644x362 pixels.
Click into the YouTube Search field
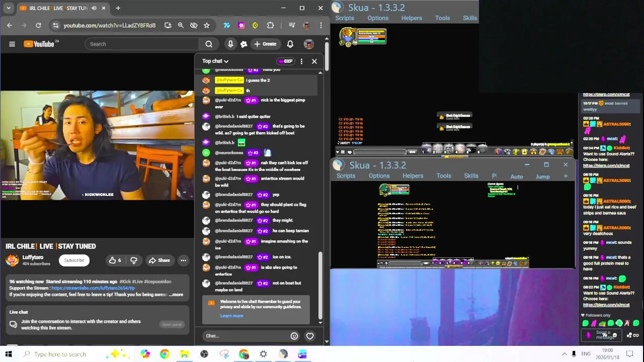coord(142,44)
